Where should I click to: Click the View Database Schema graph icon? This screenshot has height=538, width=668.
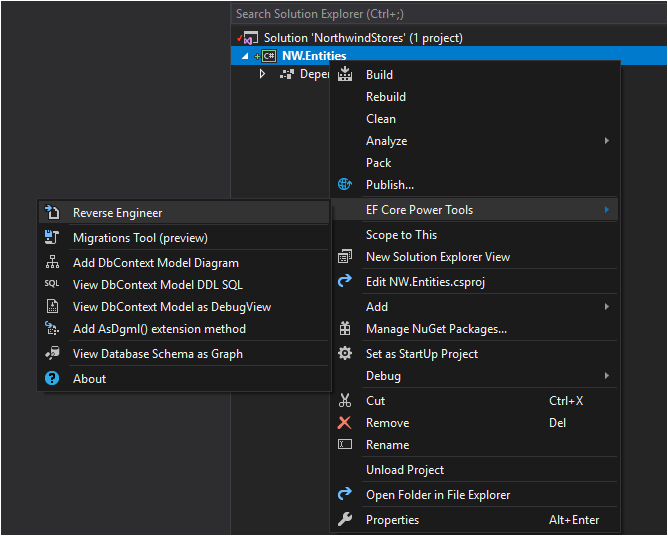pyautogui.click(x=52, y=353)
